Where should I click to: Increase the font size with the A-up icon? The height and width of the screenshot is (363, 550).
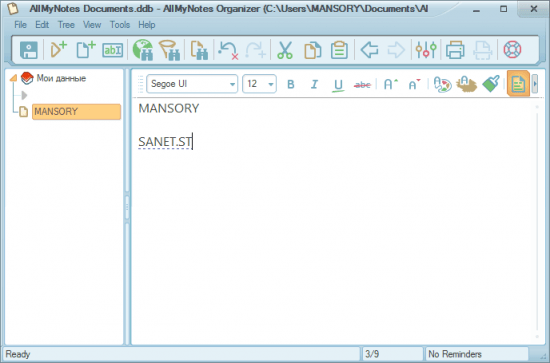[391, 84]
